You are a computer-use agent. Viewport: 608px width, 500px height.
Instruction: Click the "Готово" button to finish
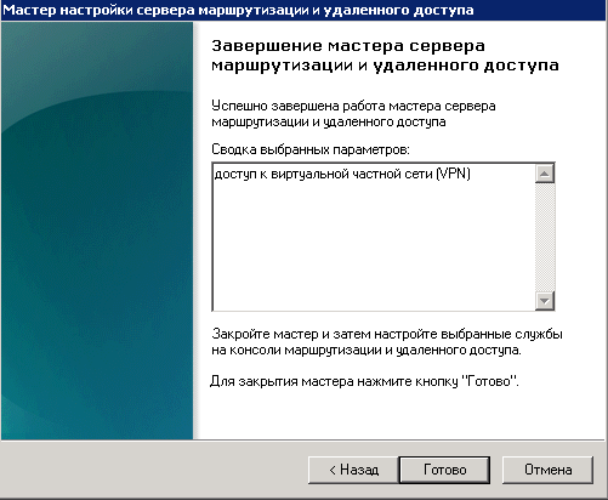point(443,469)
